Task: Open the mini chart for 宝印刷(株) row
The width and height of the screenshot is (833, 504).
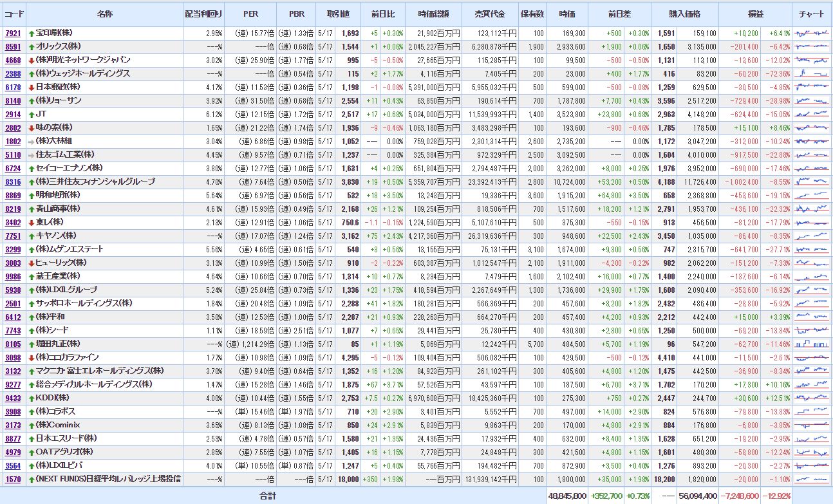Action: tap(811, 33)
